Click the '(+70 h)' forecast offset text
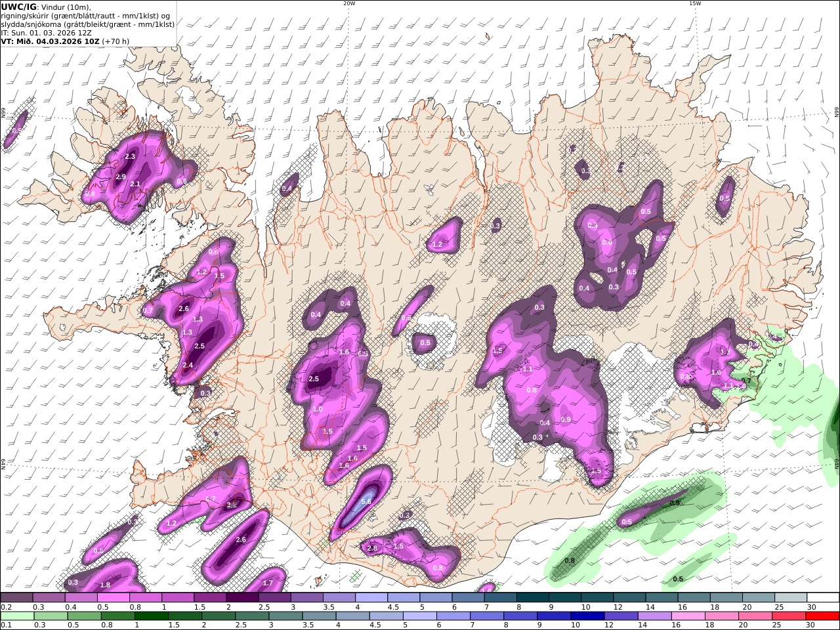Screen dimensions: 840x630 point(115,41)
